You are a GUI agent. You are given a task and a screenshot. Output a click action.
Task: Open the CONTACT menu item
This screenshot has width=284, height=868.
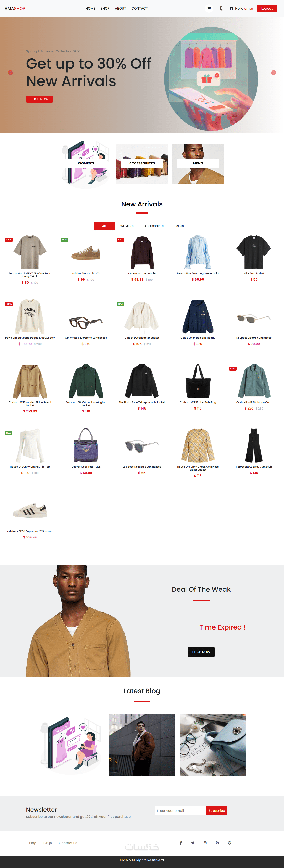coord(140,9)
